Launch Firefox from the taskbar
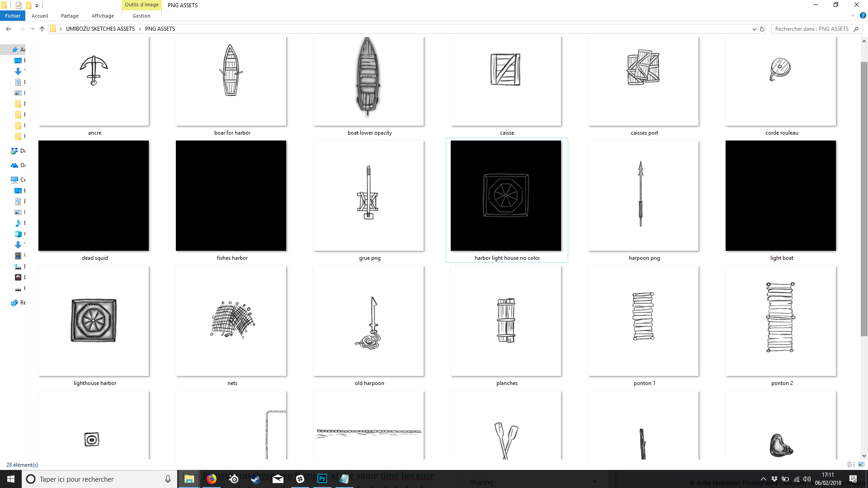 [x=212, y=479]
